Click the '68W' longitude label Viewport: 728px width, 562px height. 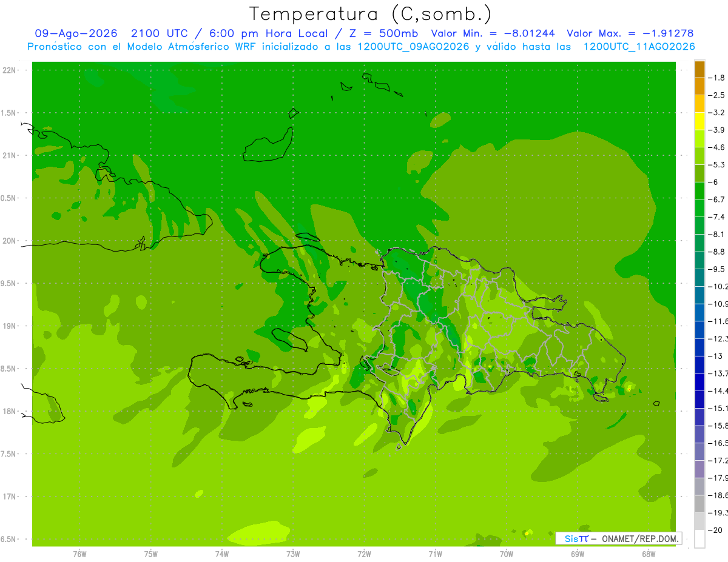(649, 554)
